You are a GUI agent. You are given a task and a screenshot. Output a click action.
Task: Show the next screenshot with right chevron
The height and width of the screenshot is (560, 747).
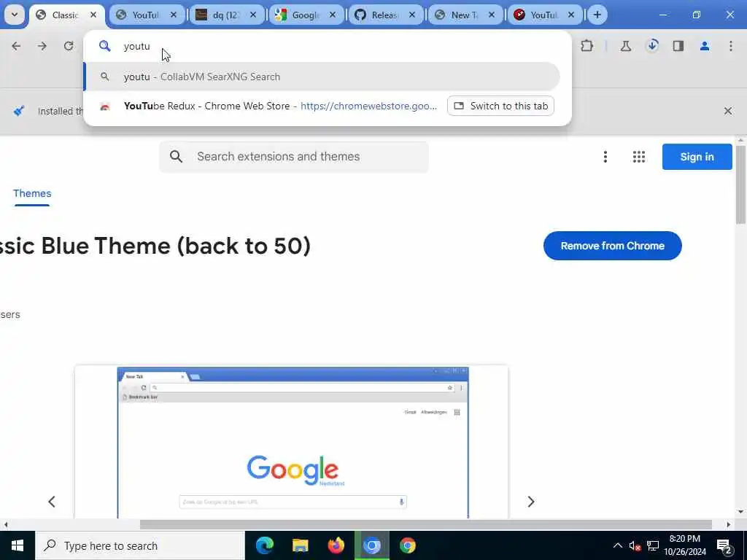click(x=531, y=502)
